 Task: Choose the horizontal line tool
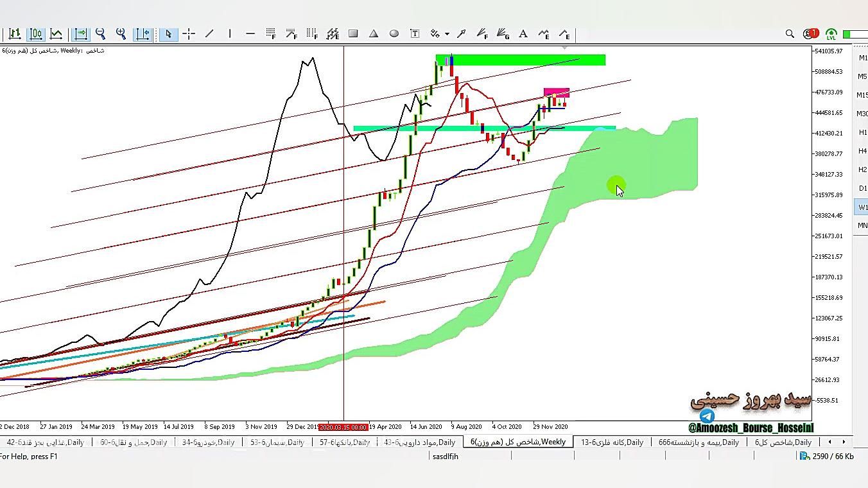pos(250,34)
